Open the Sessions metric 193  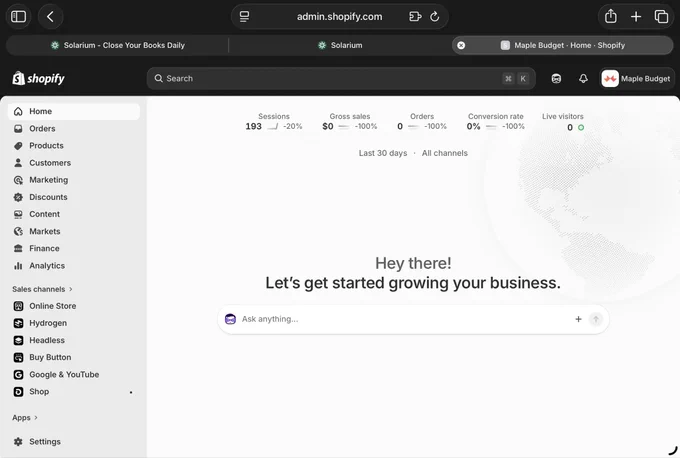point(274,122)
